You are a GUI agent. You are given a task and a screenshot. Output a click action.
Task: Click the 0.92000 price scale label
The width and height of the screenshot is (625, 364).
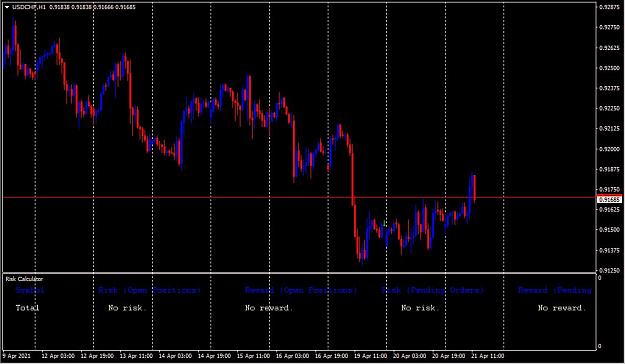coord(610,149)
